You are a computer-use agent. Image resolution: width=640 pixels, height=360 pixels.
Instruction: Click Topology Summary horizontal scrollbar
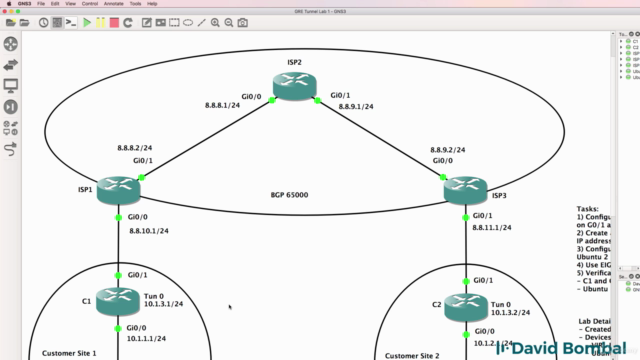629,268
